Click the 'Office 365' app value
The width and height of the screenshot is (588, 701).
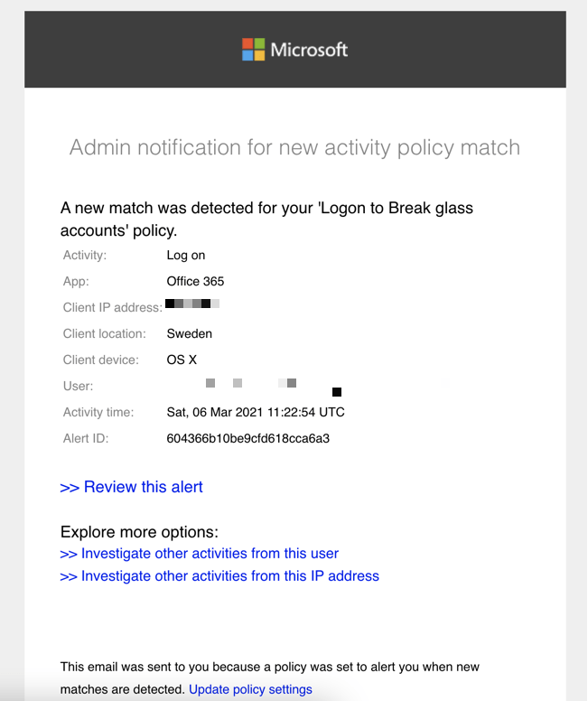(195, 281)
